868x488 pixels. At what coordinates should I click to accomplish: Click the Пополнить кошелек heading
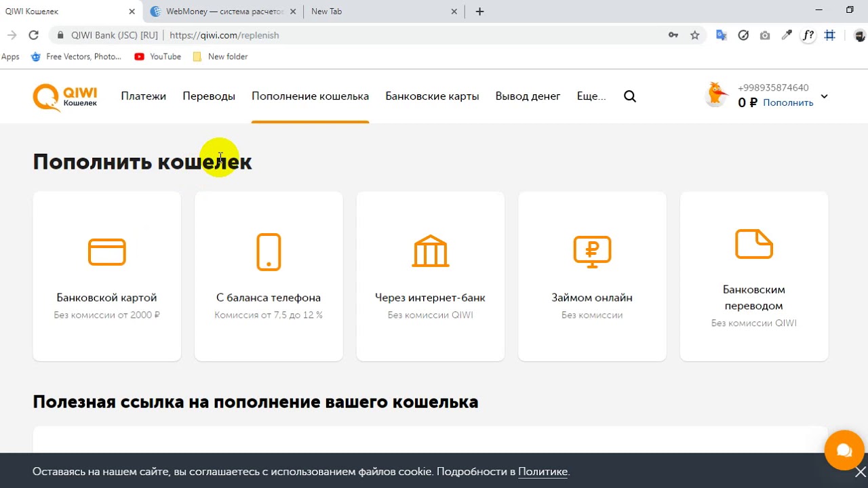tap(142, 162)
